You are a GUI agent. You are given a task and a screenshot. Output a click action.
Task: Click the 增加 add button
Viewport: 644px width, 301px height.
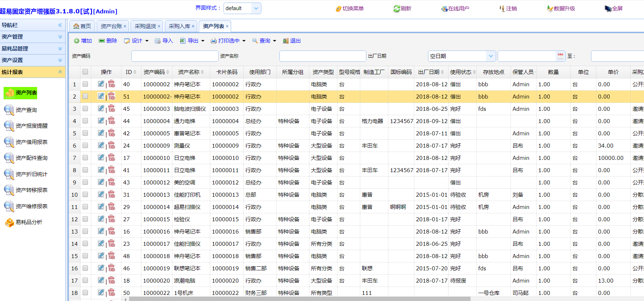click(x=83, y=41)
